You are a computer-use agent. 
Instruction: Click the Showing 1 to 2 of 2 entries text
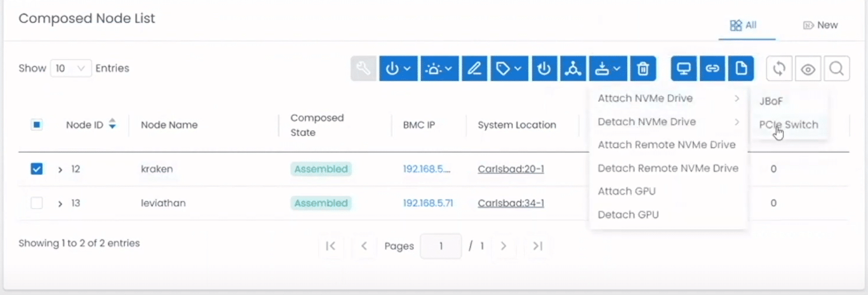point(79,243)
